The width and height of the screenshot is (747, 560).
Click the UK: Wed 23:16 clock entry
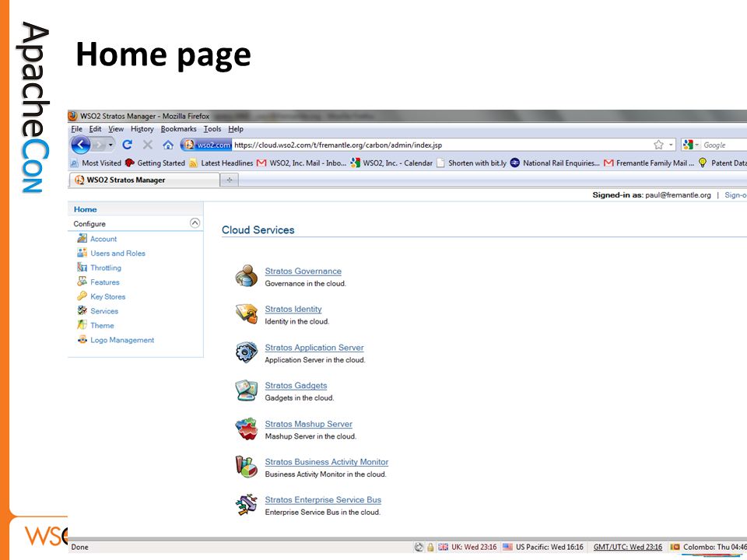(468, 547)
